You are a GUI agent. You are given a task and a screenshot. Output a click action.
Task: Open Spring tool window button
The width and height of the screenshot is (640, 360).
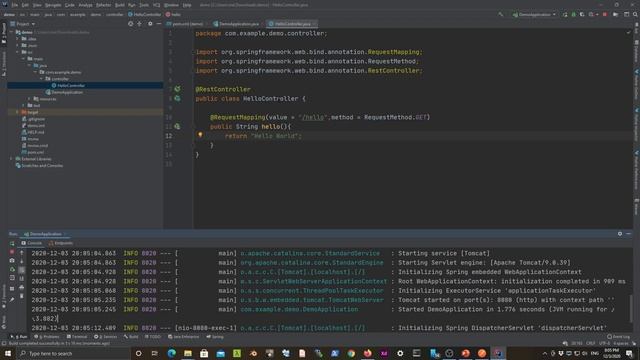(215, 337)
